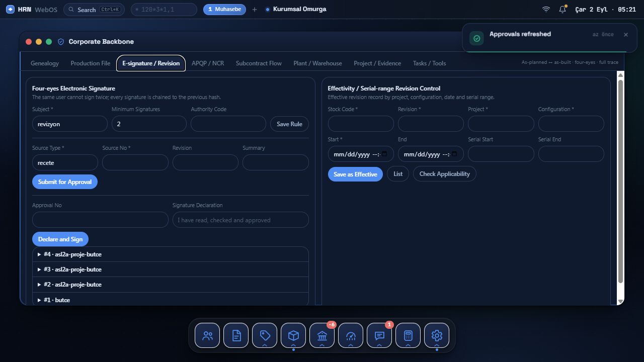Focus the Revision field under Source
Image resolution: width=644 pixels, height=362 pixels.
pos(205,163)
